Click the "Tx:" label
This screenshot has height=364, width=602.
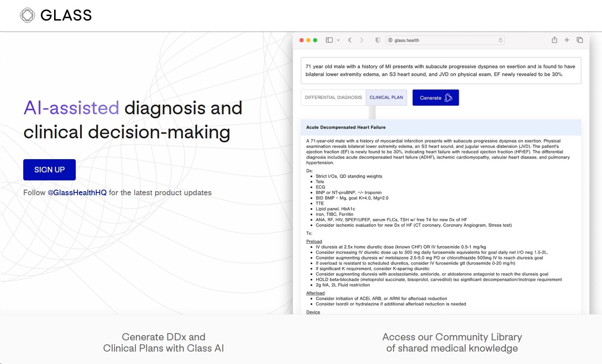[x=309, y=233]
